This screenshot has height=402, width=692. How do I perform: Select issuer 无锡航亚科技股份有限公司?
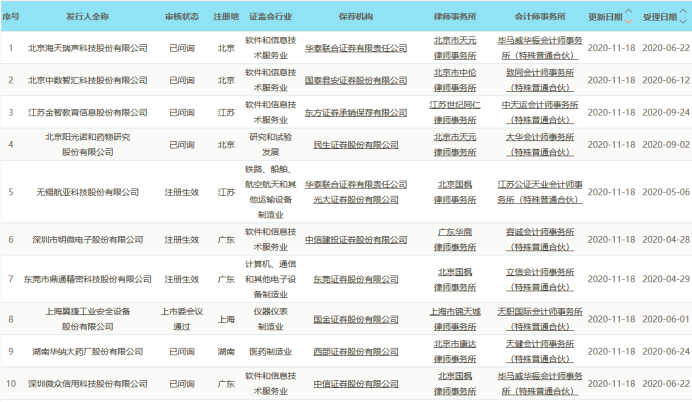pyautogui.click(x=87, y=192)
